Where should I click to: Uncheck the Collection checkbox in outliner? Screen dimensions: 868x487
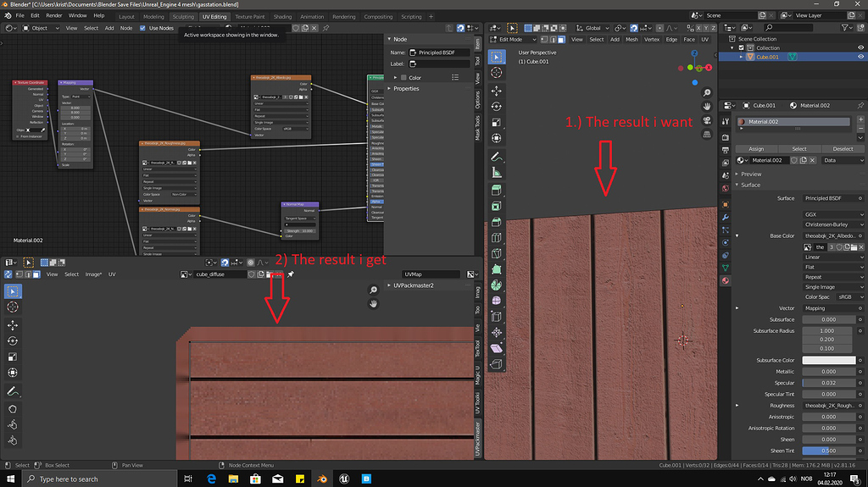[x=742, y=47]
